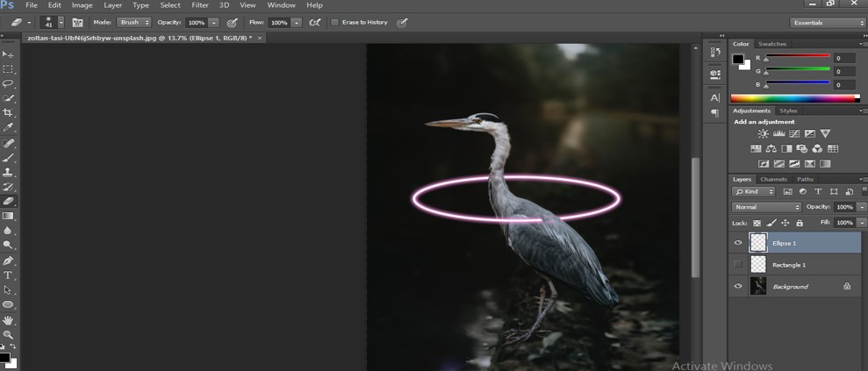Toggle lock all for layer
The width and height of the screenshot is (868, 371).
800,223
